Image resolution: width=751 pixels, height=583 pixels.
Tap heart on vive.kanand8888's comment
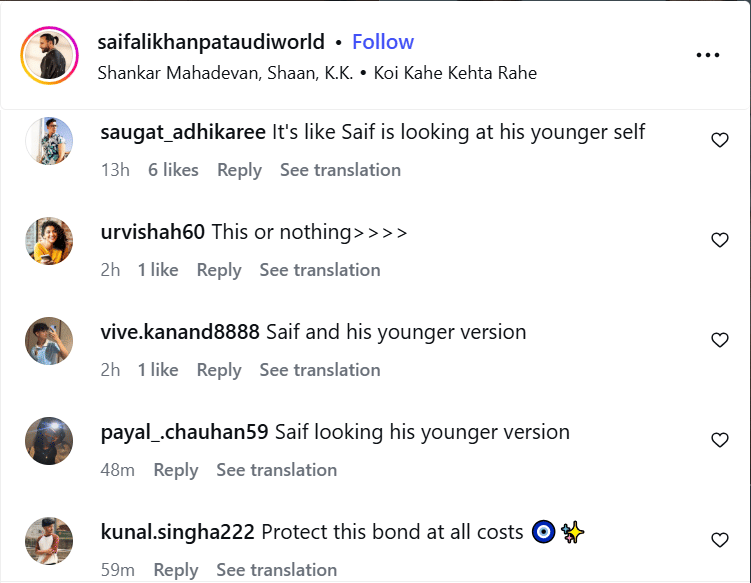tap(719, 340)
